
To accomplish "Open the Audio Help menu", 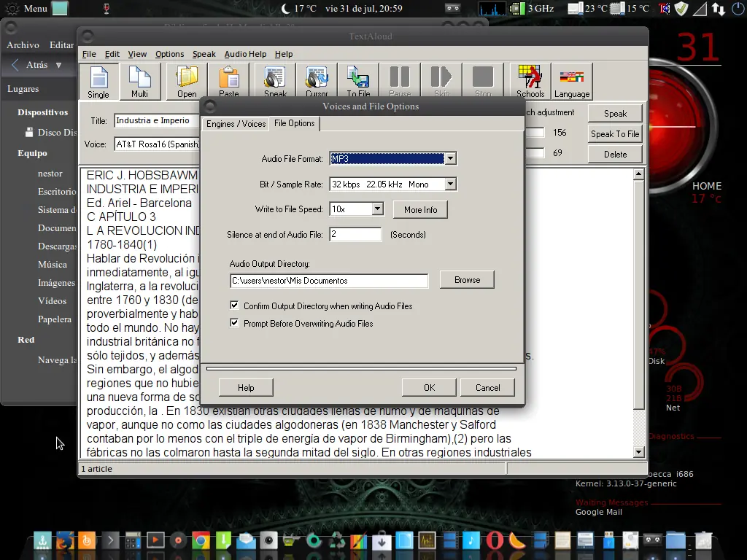I will click(x=245, y=54).
